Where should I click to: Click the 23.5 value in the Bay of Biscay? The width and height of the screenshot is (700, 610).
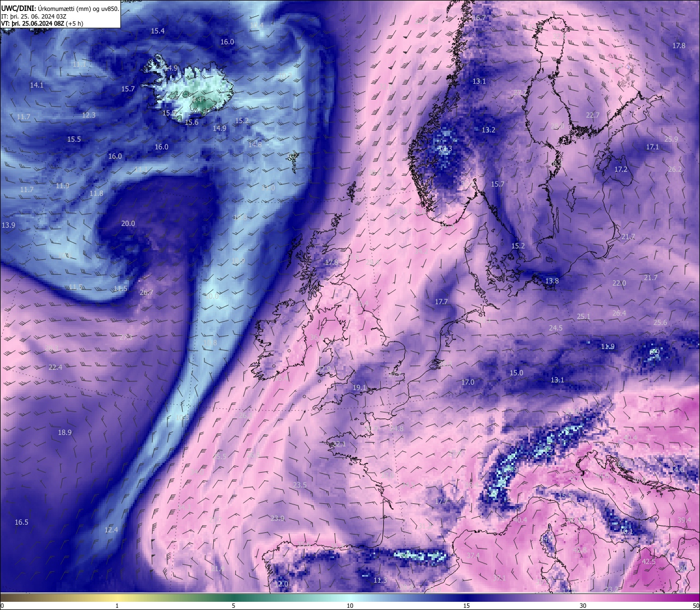pos(300,485)
